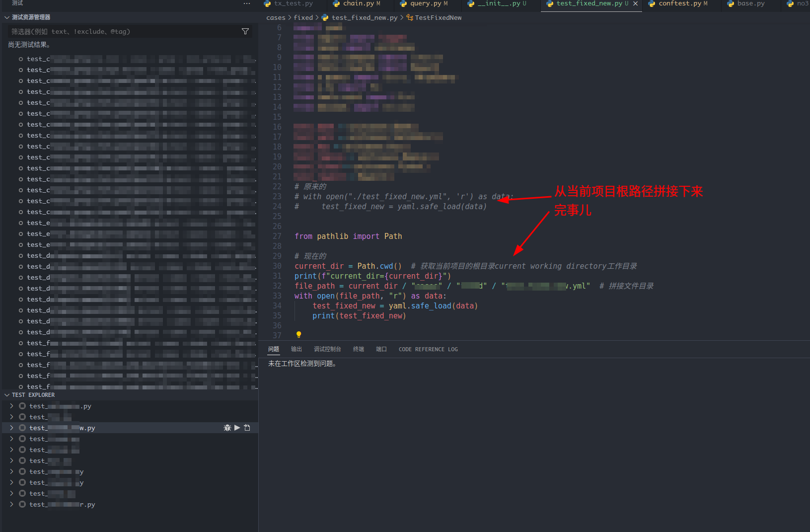Open the CODE REFERENCE LOG panel tab

point(428,349)
